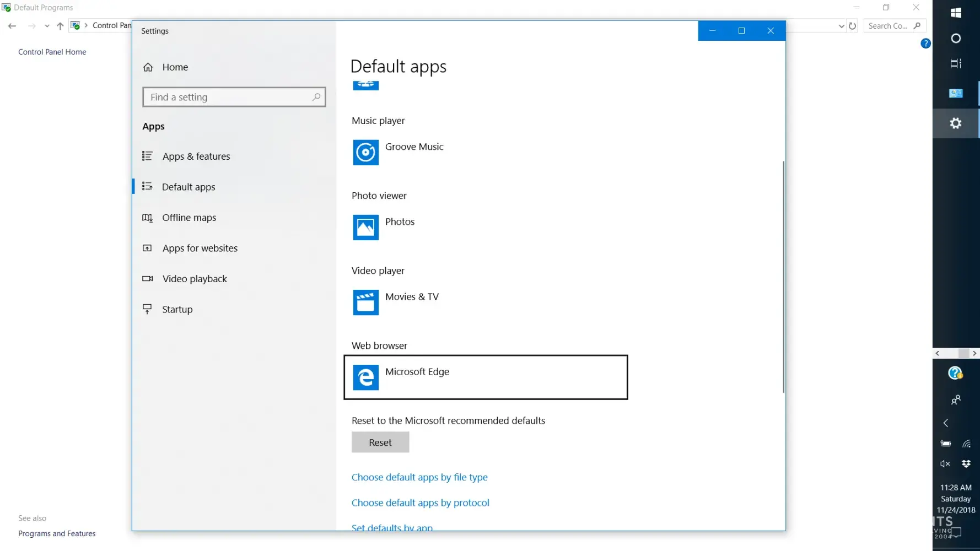
Task: Click the Windows Start logo icon
Action: pyautogui.click(x=956, y=13)
